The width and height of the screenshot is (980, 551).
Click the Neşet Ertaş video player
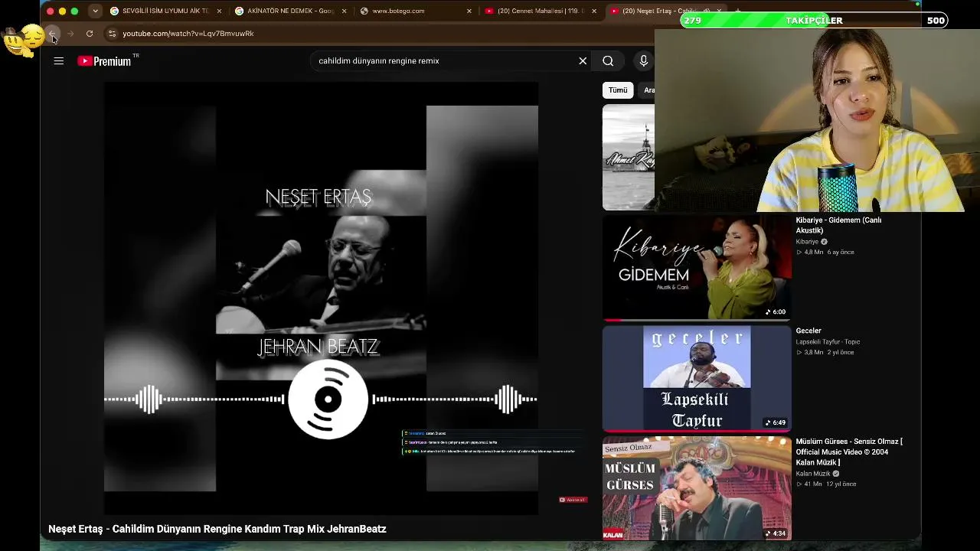321,298
